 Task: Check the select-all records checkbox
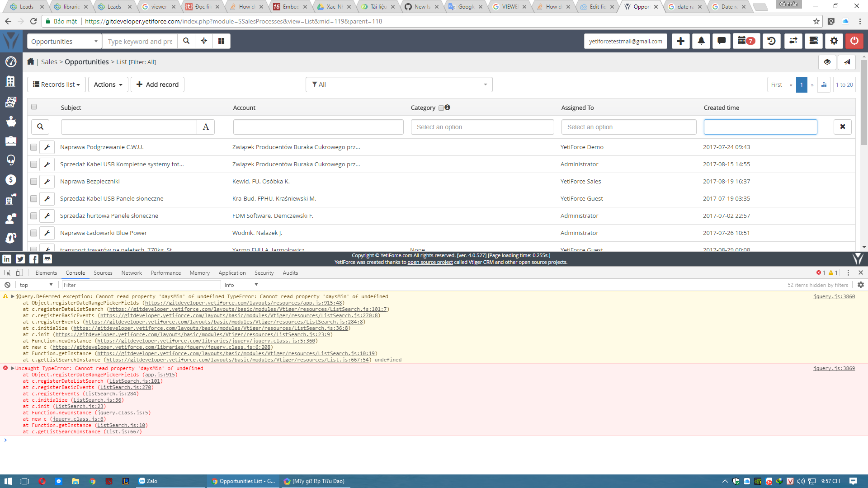click(34, 107)
